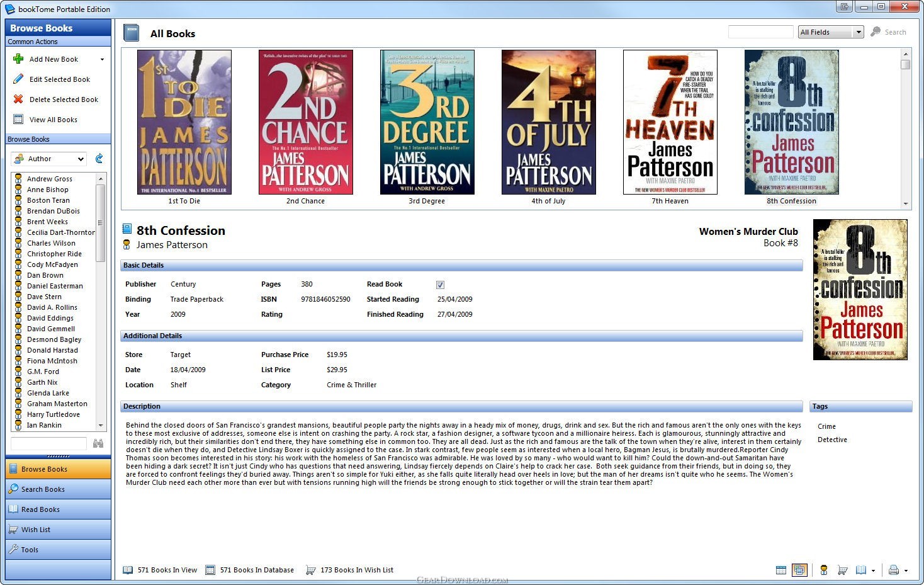Toggle the cover thumbnail view button
Screen dimensions: 924x585
coord(799,570)
